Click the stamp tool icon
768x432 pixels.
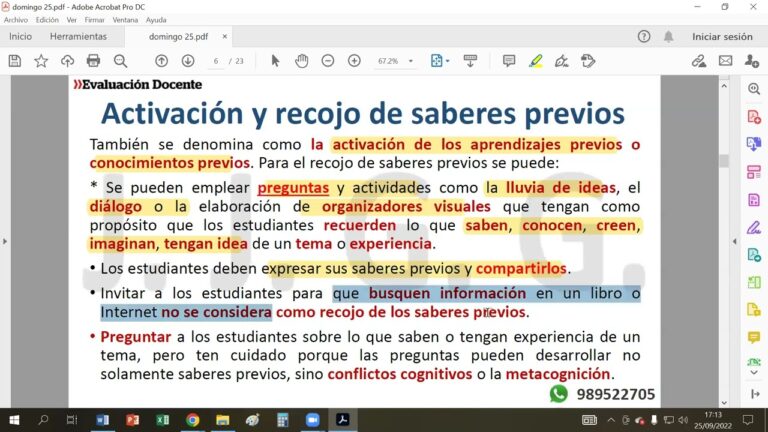click(588, 61)
